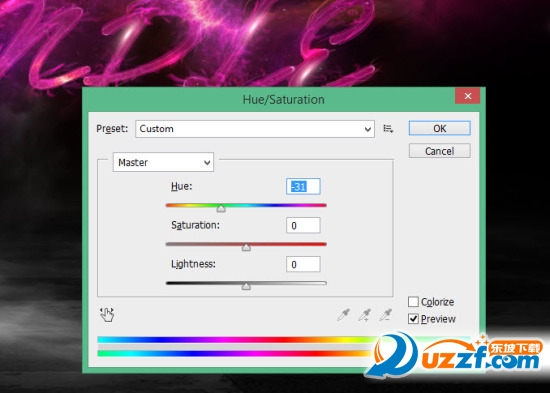Click the on-image adjustment hand tool
The height and width of the screenshot is (393, 550).
point(107,315)
